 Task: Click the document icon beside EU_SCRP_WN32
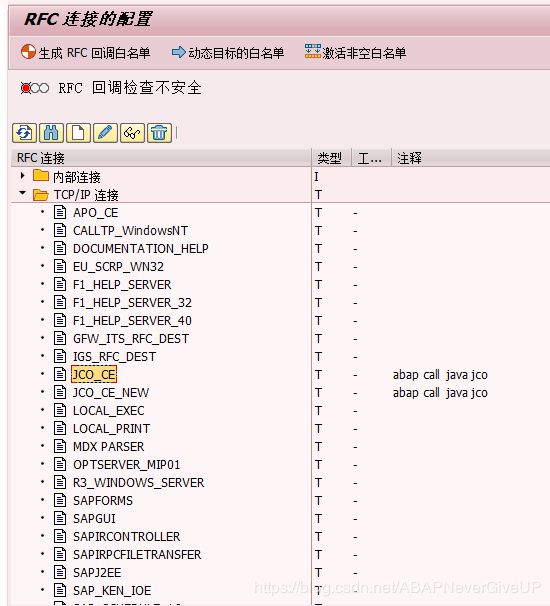point(60,266)
